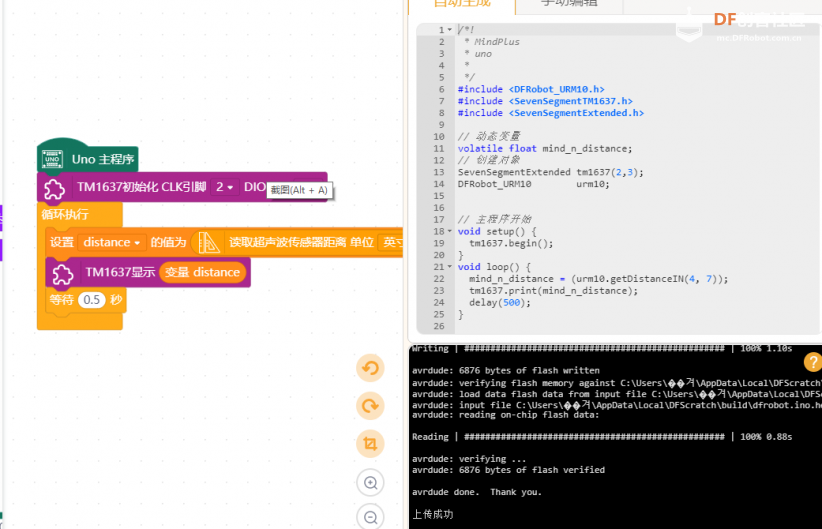Switch to the 手动编辑 code tab
The width and height of the screenshot is (822, 529).
(569, 3)
